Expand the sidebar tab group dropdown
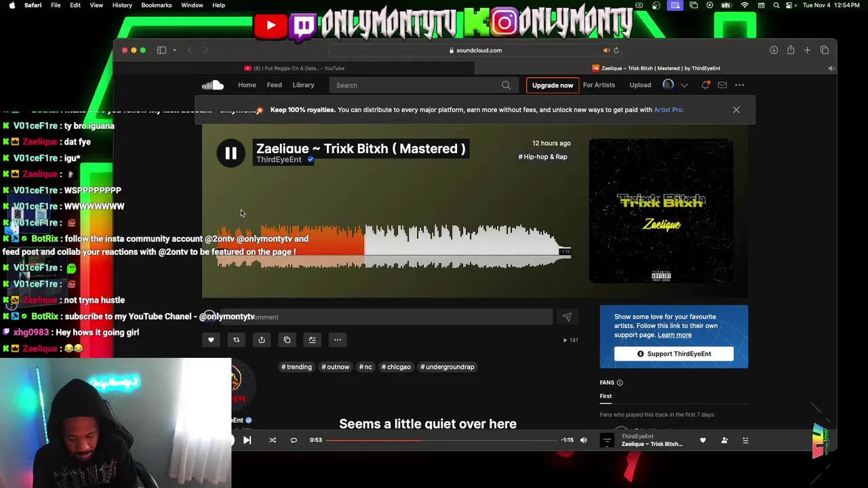This screenshot has width=868, height=488. click(x=174, y=50)
